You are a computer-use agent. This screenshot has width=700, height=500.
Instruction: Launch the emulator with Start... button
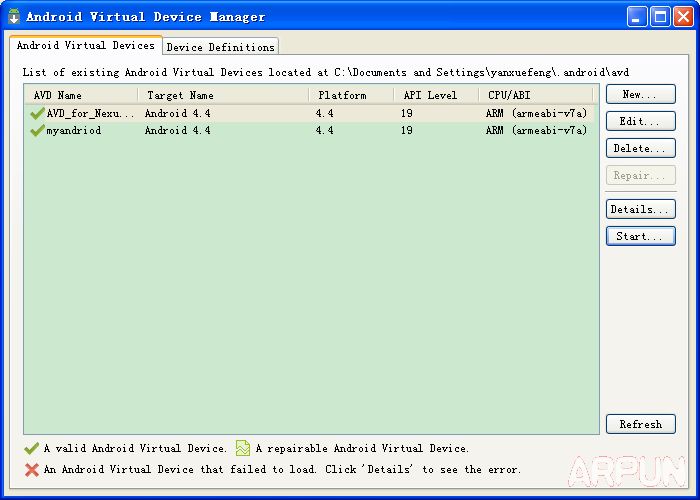(640, 236)
